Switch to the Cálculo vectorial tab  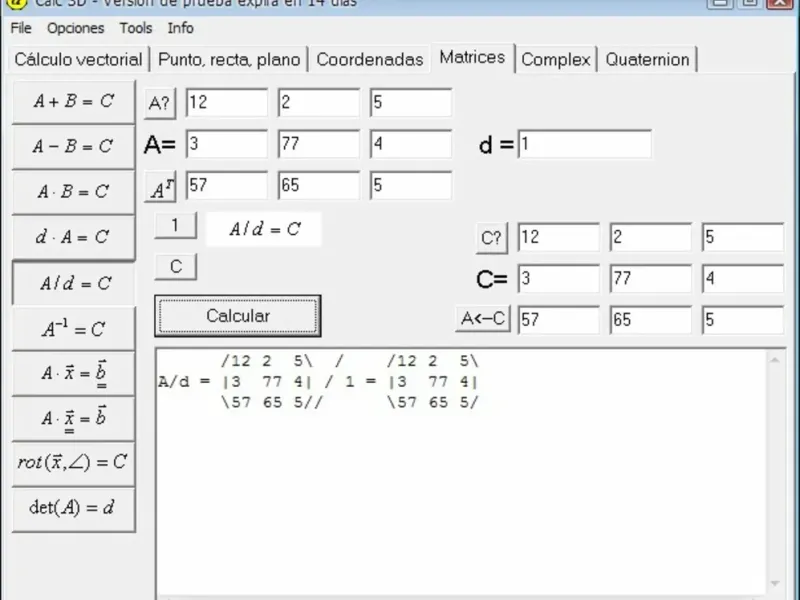click(x=78, y=60)
